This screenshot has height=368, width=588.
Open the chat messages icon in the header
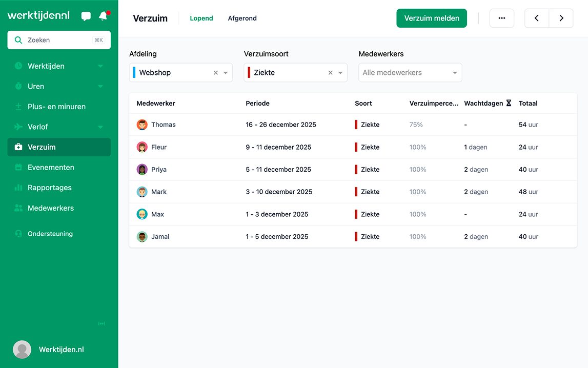pyautogui.click(x=86, y=16)
